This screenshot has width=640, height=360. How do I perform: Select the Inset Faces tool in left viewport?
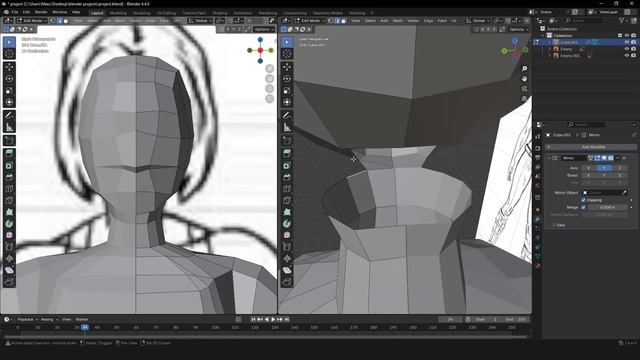(x=9, y=165)
